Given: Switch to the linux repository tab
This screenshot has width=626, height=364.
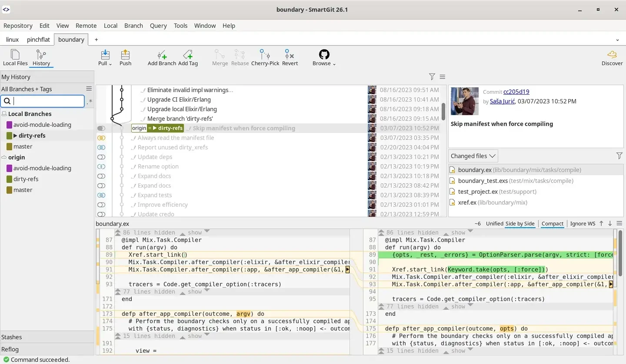Looking at the screenshot, I should click(x=12, y=40).
